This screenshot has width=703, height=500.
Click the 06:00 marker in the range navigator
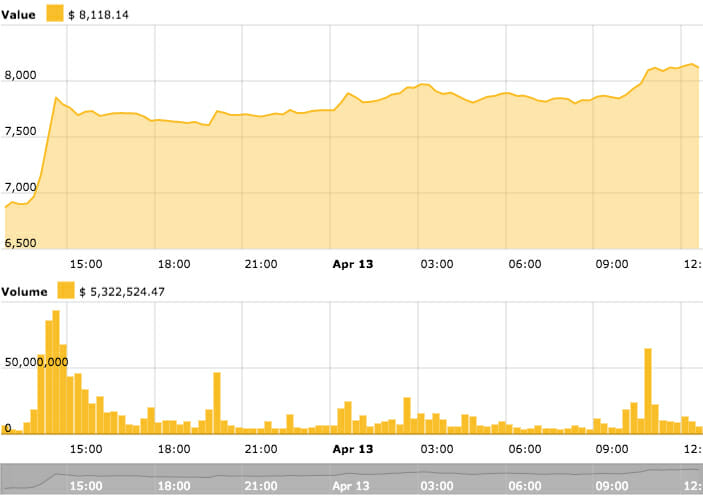tap(525, 486)
